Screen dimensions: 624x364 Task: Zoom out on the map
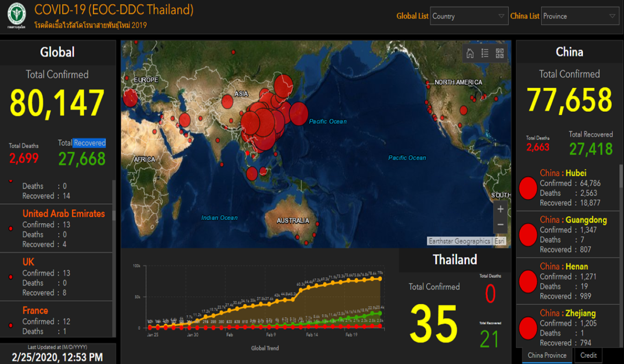click(x=500, y=225)
